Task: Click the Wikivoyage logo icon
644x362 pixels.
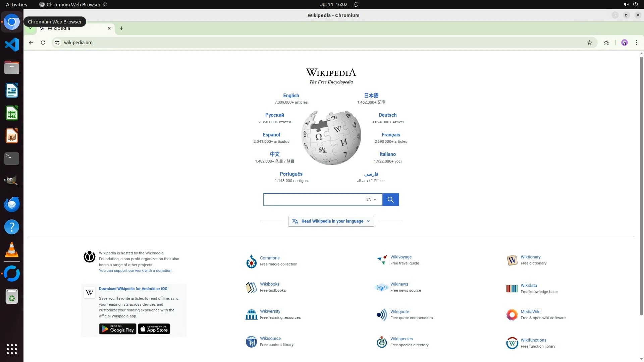Action: coord(381,260)
